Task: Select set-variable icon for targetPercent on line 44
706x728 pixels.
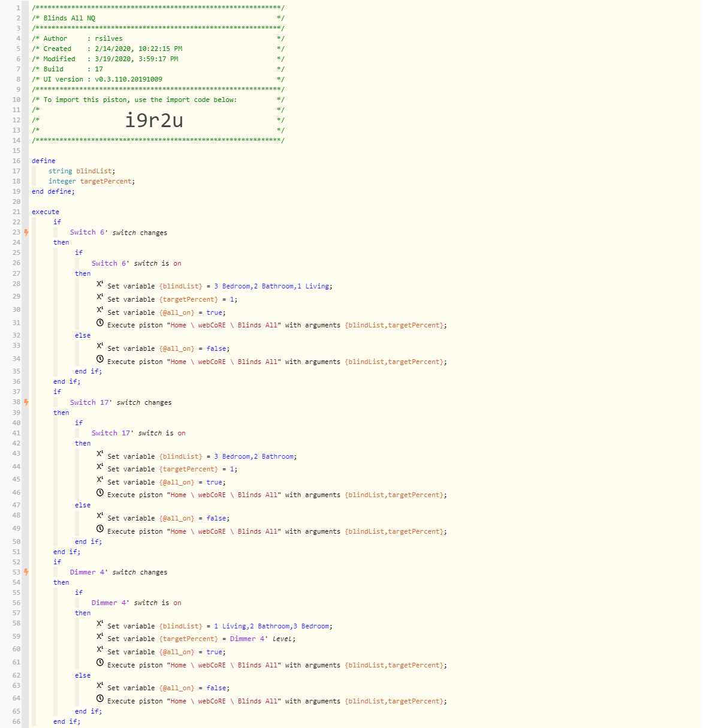Action: 100,467
